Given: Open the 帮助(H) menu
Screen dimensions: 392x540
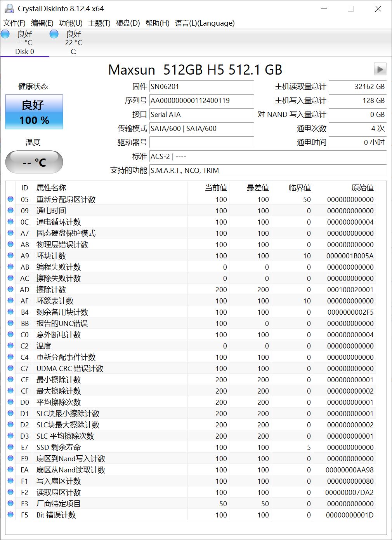Looking at the screenshot, I should (157, 23).
